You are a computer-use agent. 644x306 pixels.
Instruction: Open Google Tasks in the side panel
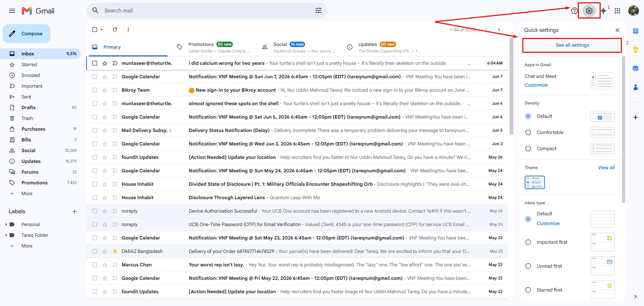636,68
